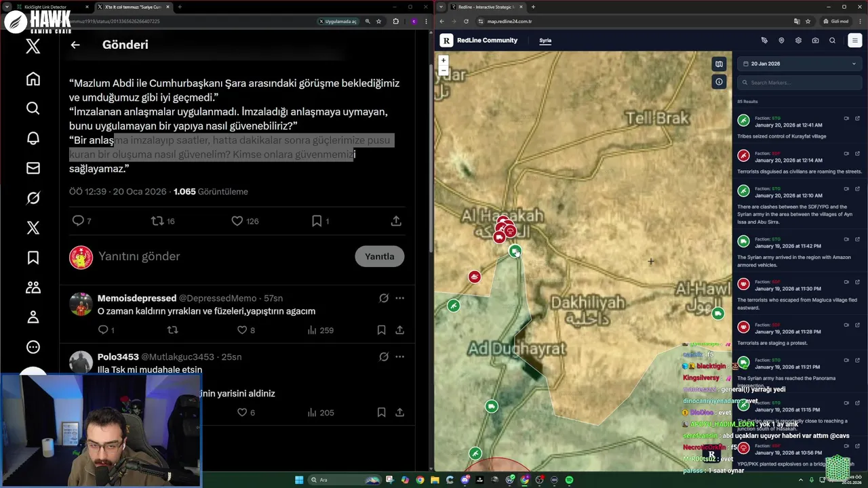Open Polo3453 profile name link
The width and height of the screenshot is (868, 488).
[118, 357]
